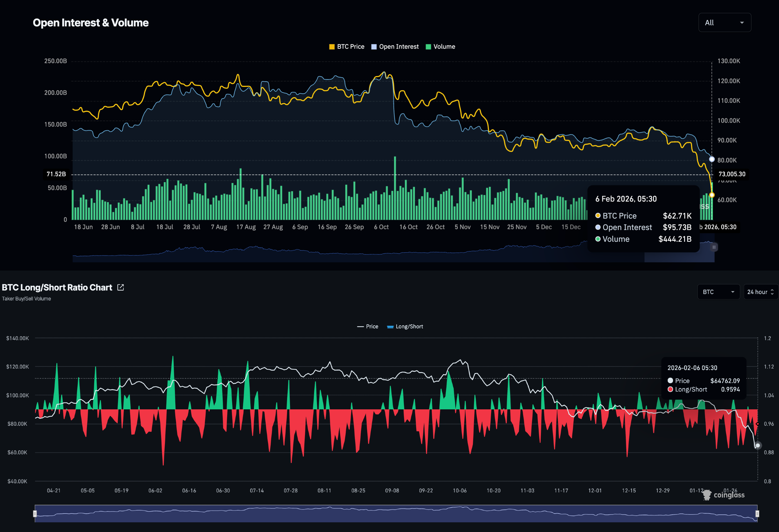The width and height of the screenshot is (779, 532).
Task: Toggle the Open Interest series label
Action: (399, 47)
